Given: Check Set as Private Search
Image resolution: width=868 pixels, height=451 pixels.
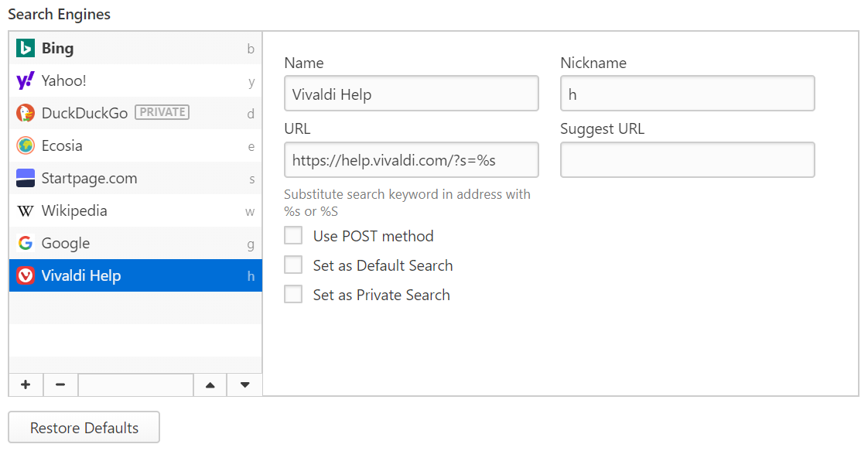Looking at the screenshot, I should [x=293, y=294].
